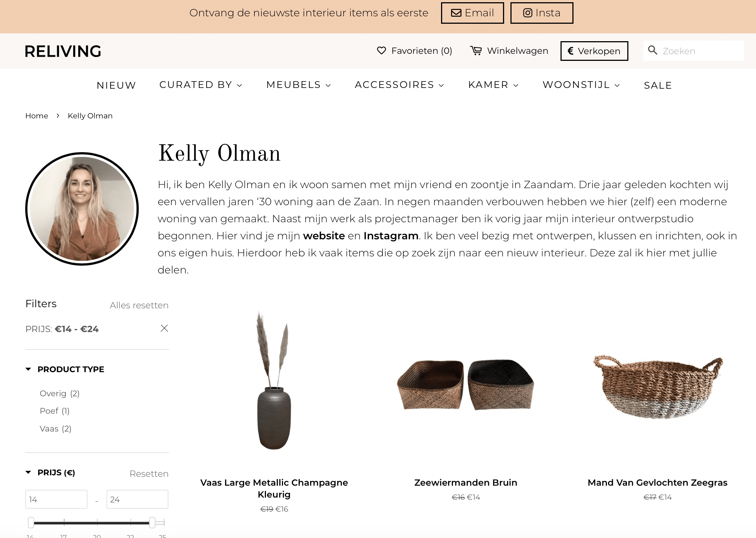
Task: Remove the PRIJS €14 - €24 filter
Action: [x=164, y=328]
